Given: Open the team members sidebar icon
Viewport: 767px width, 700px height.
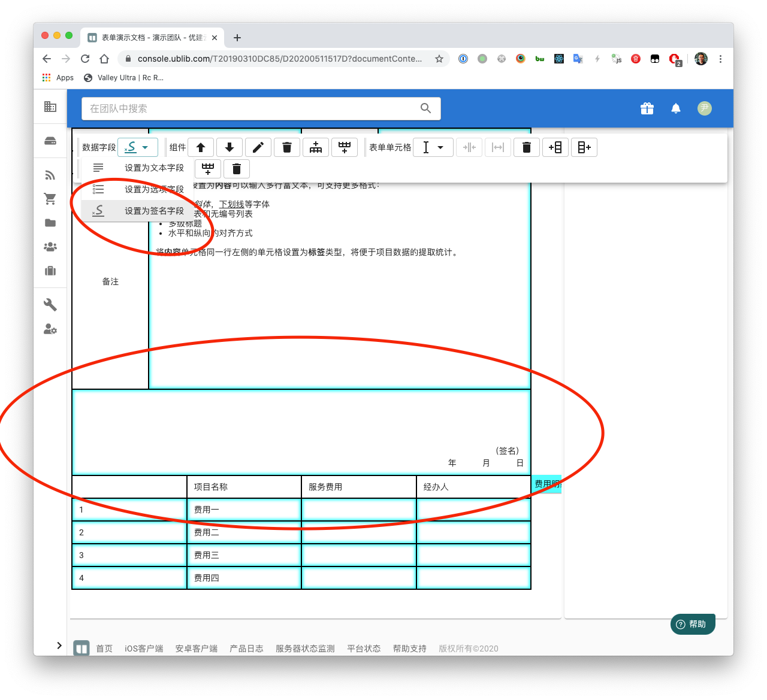Looking at the screenshot, I should (x=50, y=247).
